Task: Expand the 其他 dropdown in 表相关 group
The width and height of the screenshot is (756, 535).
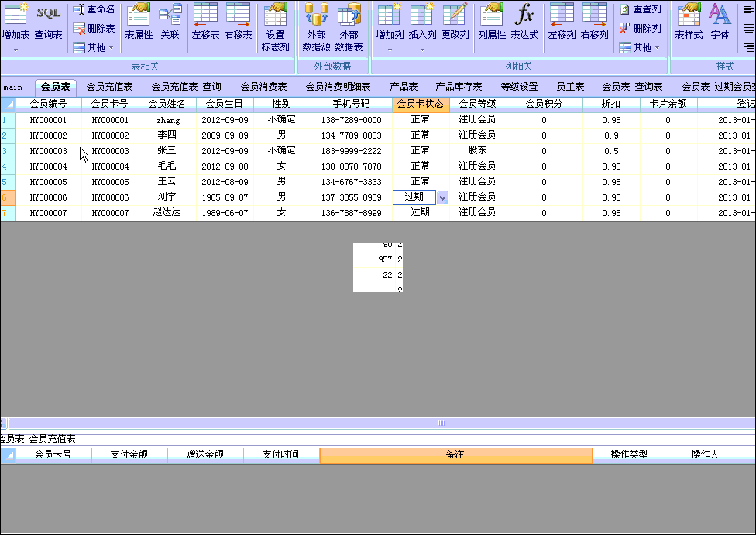Action: (94, 48)
